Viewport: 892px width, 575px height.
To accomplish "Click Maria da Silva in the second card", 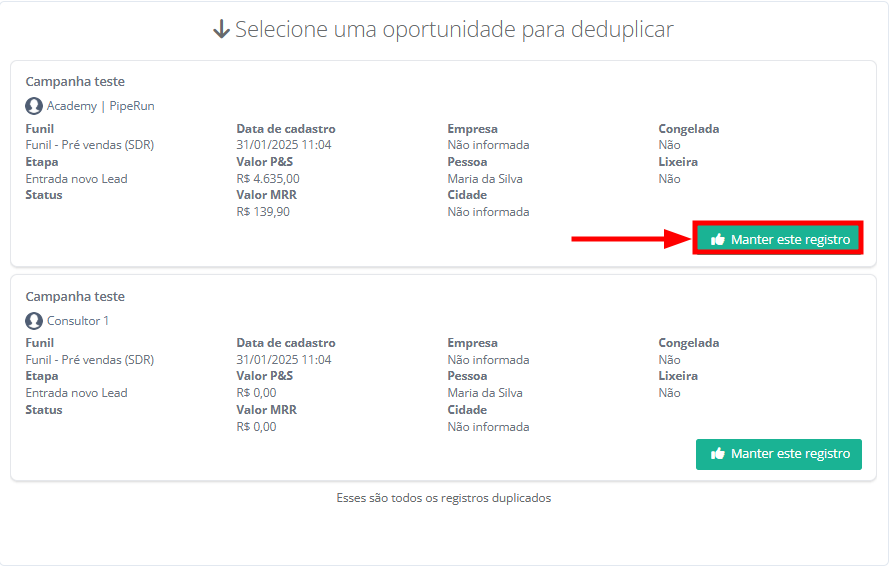I will 485,393.
